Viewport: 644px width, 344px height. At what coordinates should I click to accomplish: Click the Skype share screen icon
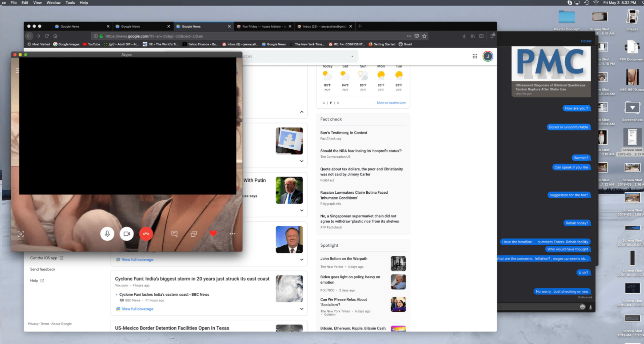[194, 234]
